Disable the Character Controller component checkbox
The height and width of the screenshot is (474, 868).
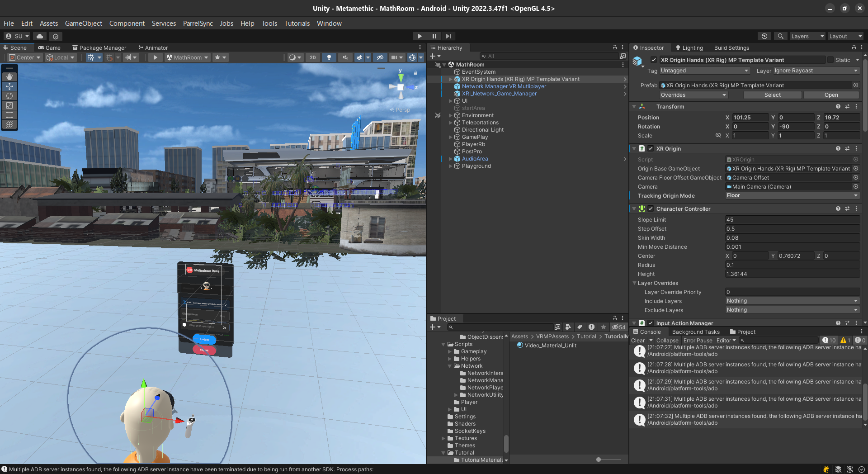(x=651, y=209)
